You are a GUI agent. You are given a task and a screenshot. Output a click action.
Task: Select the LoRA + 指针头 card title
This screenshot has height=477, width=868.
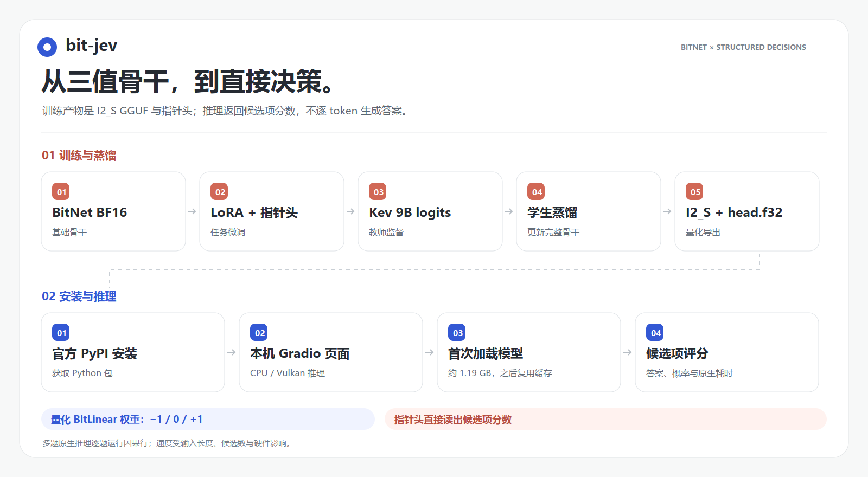click(x=254, y=212)
